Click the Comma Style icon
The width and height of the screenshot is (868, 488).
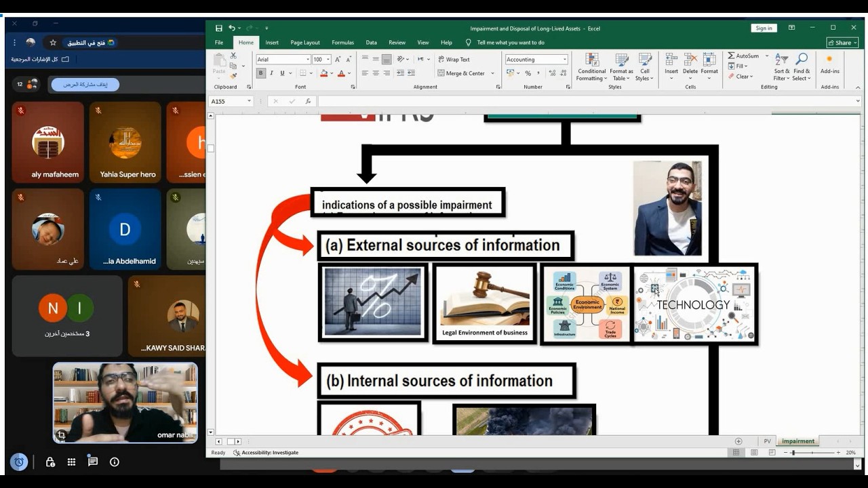538,73
